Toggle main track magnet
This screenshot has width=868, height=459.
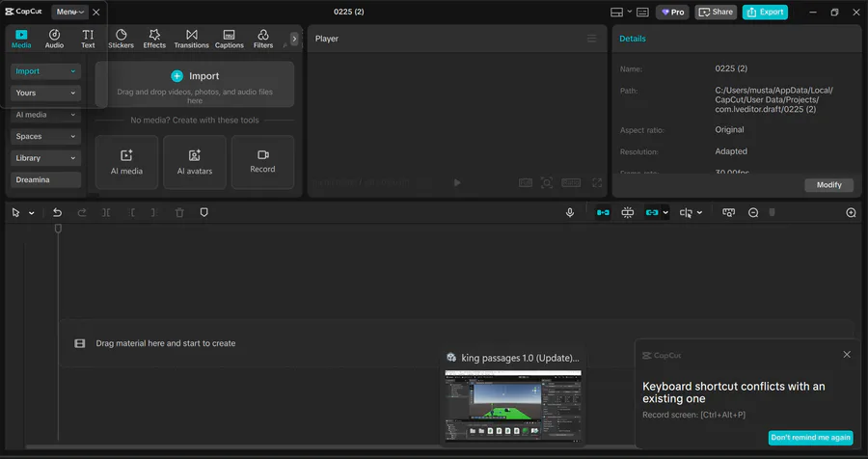point(603,212)
